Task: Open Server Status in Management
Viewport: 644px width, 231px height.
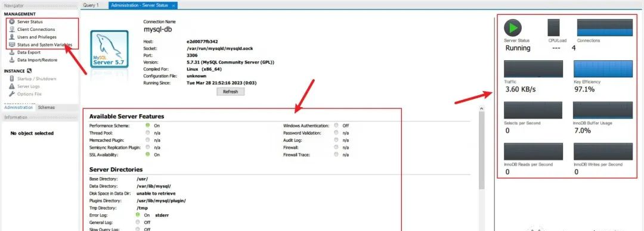Action: click(x=30, y=22)
